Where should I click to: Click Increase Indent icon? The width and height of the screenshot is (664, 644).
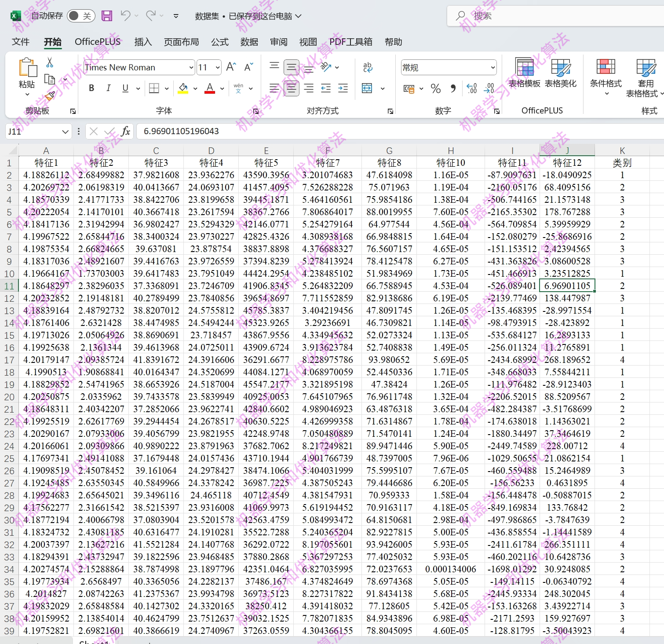tap(343, 88)
